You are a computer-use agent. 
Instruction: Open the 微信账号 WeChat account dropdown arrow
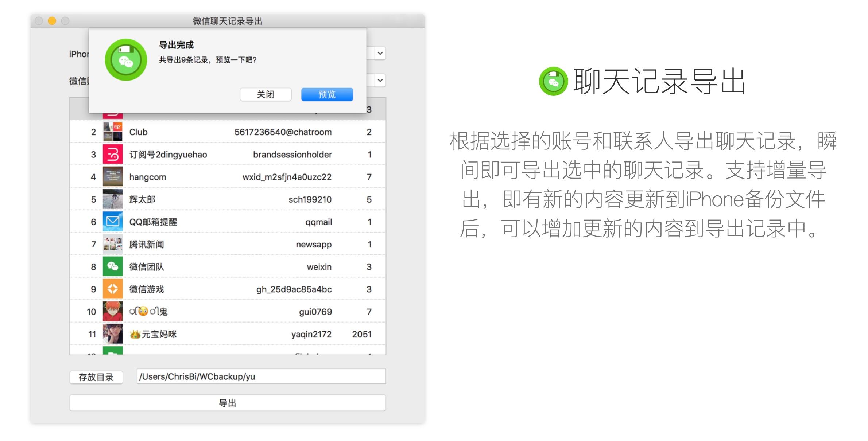(380, 80)
